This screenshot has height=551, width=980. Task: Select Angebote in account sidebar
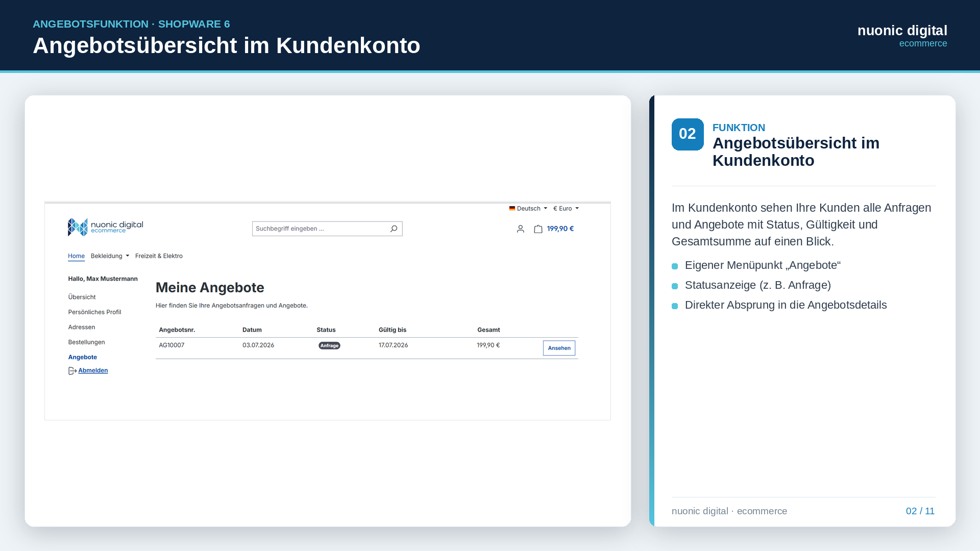coord(82,357)
